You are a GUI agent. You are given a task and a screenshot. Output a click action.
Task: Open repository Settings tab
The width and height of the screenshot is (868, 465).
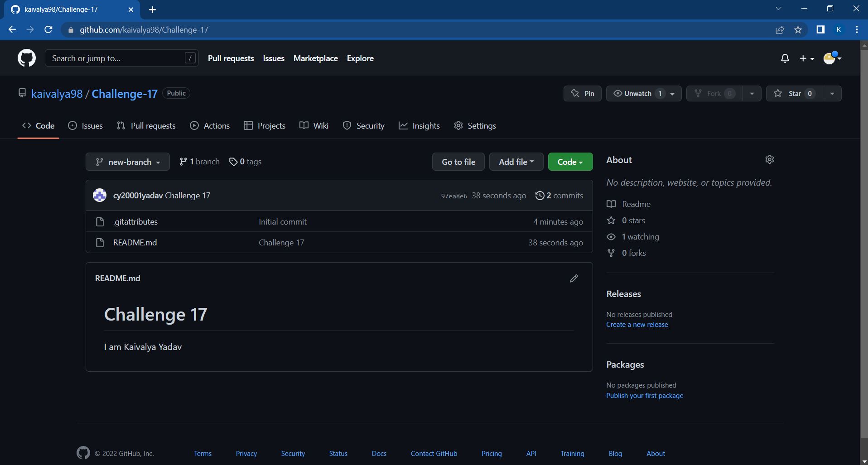tap(475, 126)
